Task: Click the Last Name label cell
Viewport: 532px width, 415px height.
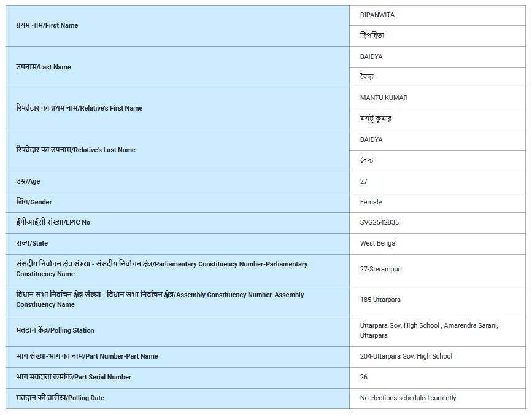Action: [x=44, y=67]
